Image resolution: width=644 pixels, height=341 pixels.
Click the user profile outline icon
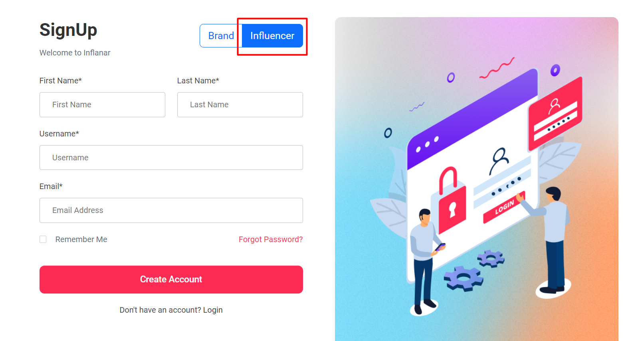(x=499, y=160)
